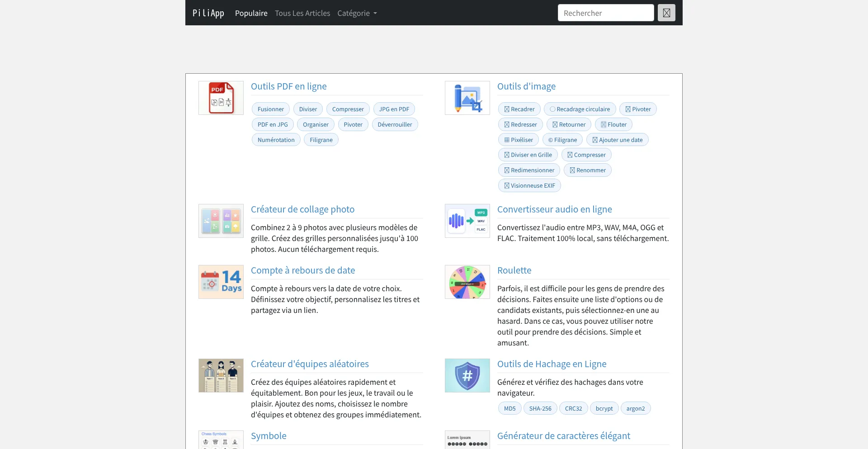
Task: Select the Recadrage circulaire tool
Action: click(580, 109)
